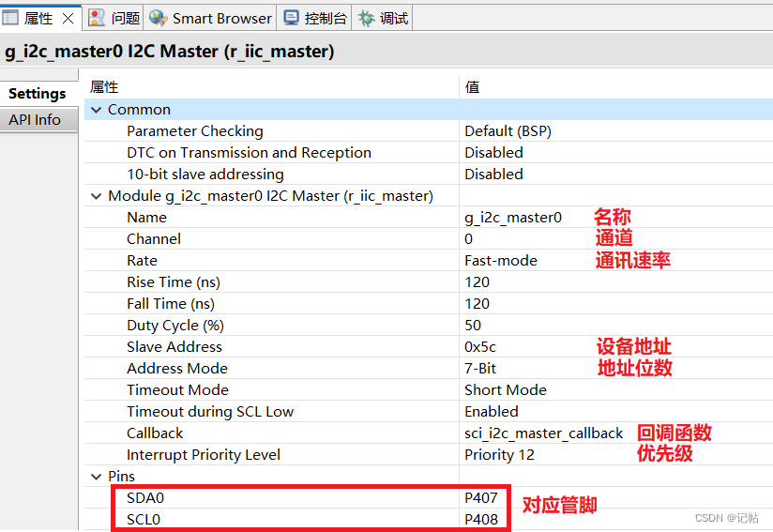Open the 调试 tab
This screenshot has width=773, height=532.
(x=383, y=18)
